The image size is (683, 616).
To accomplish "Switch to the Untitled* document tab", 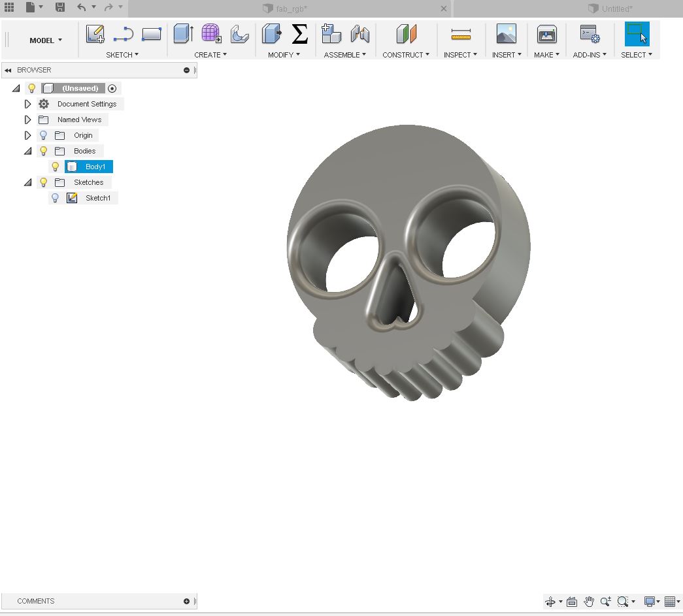I will tap(610, 8).
